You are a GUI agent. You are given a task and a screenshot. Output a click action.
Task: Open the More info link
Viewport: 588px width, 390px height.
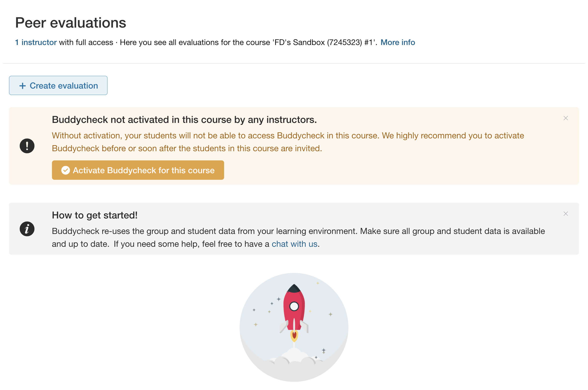[398, 42]
